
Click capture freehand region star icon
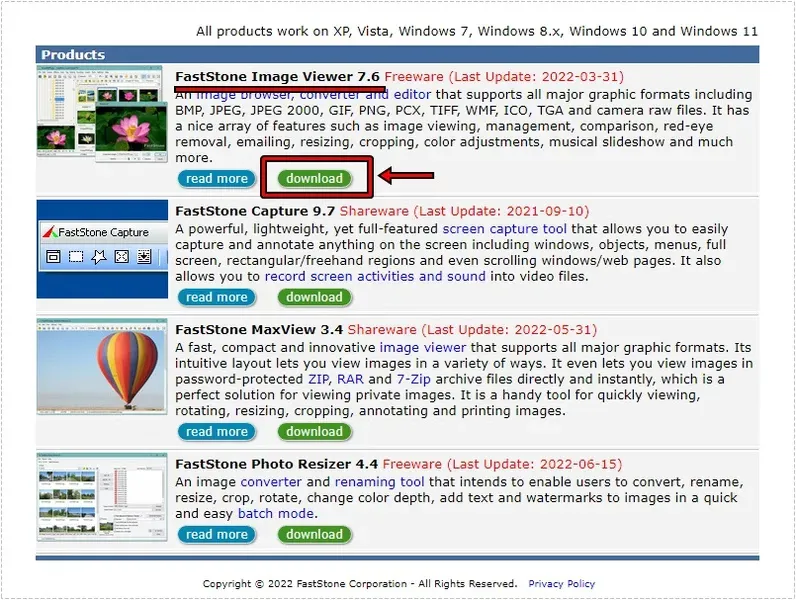point(99,256)
